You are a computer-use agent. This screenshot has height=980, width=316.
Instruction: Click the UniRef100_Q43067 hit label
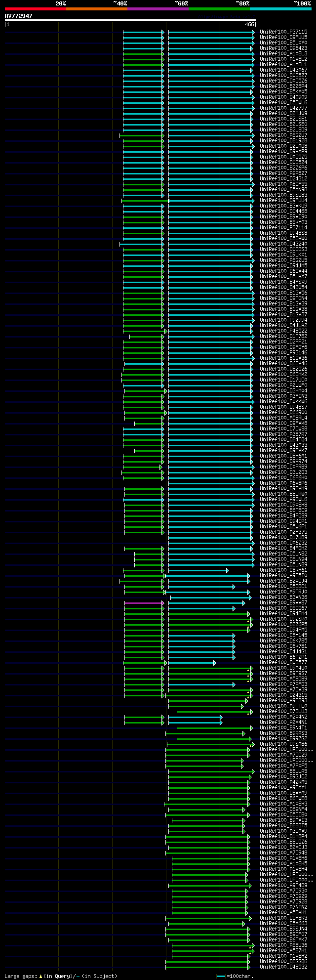click(x=283, y=70)
